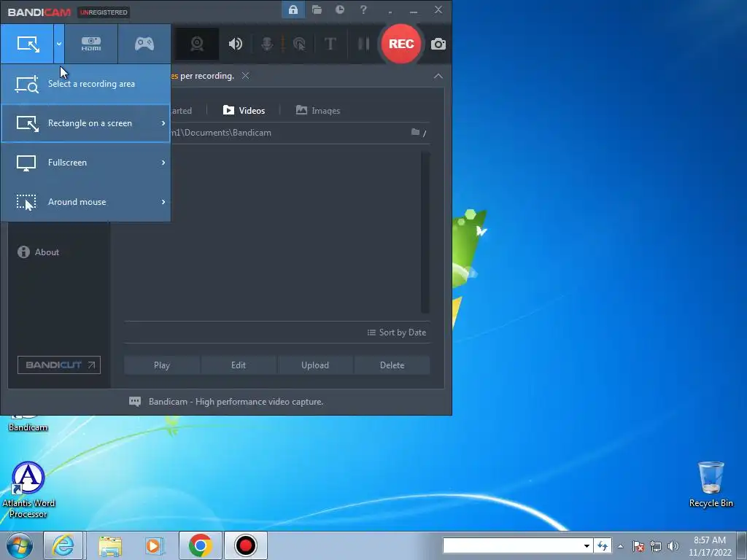Open Atlantis Word Processor desktop icon
The width and height of the screenshot is (747, 560).
click(28, 489)
